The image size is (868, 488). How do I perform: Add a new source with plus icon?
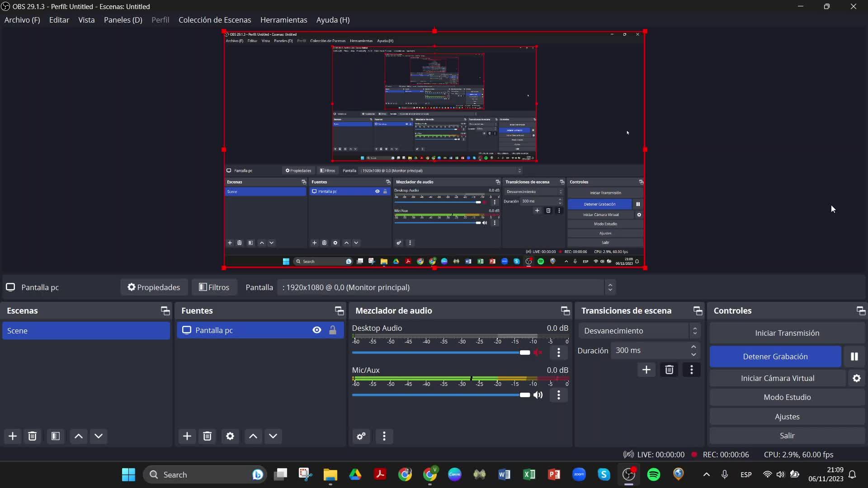pos(187,436)
